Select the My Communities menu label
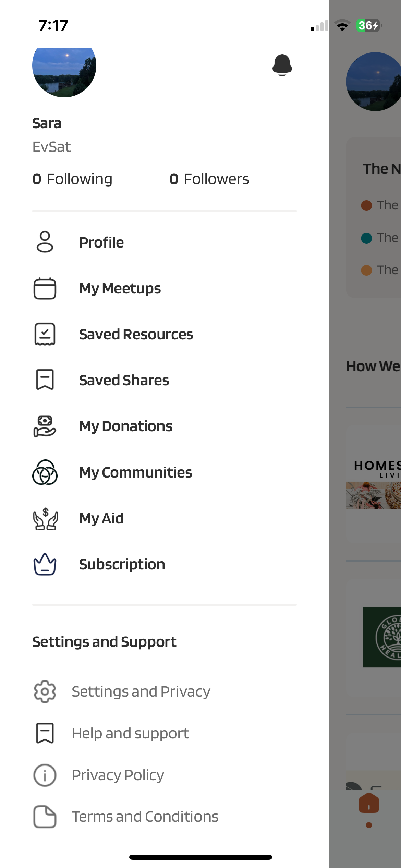This screenshot has width=401, height=868. point(136,472)
